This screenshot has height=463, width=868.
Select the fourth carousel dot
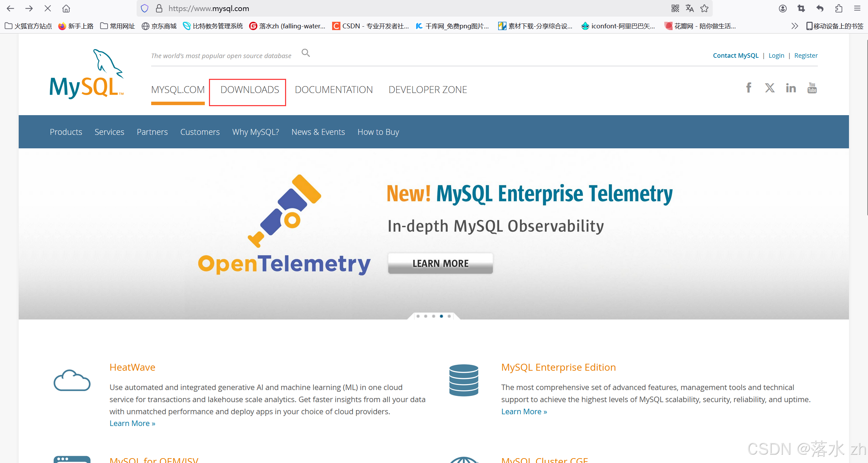pyautogui.click(x=441, y=316)
